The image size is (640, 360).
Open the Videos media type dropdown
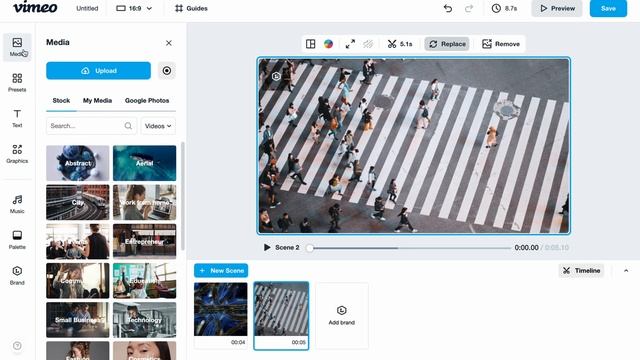pos(158,126)
